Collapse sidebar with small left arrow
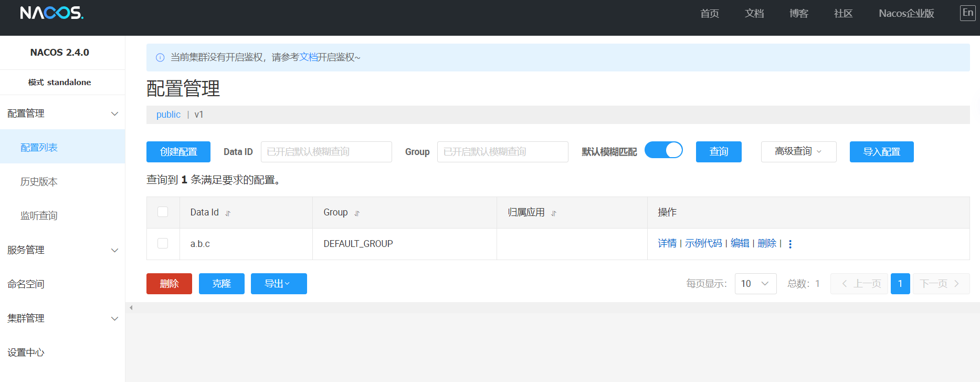 (131, 308)
